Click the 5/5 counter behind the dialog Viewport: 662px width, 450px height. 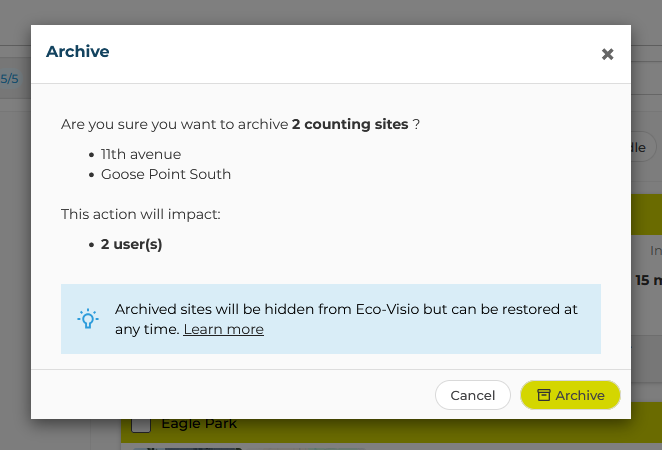(9, 79)
